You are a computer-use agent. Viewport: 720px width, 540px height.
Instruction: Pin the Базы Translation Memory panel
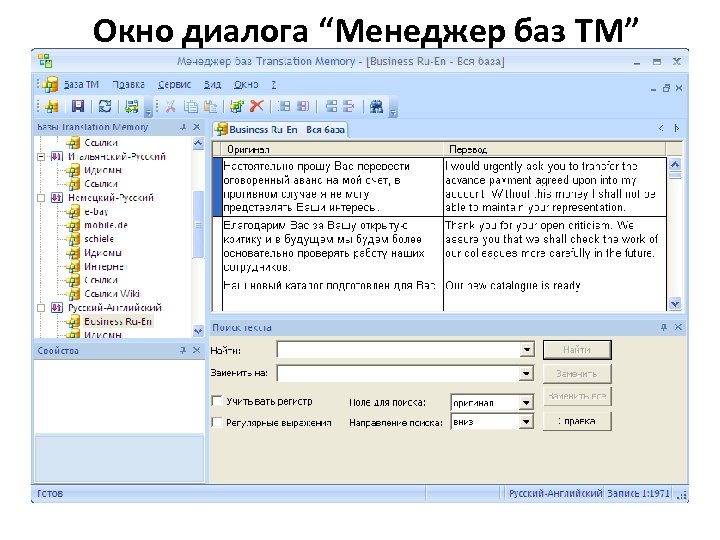[183, 127]
